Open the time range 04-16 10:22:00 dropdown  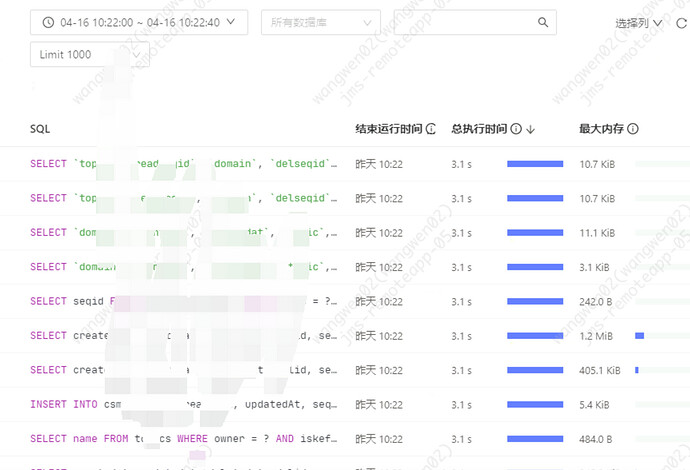139,22
